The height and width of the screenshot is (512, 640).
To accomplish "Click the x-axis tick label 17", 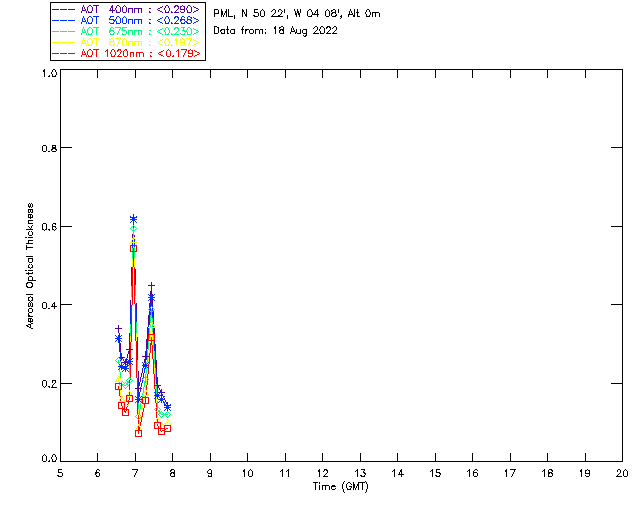I will click(510, 473).
